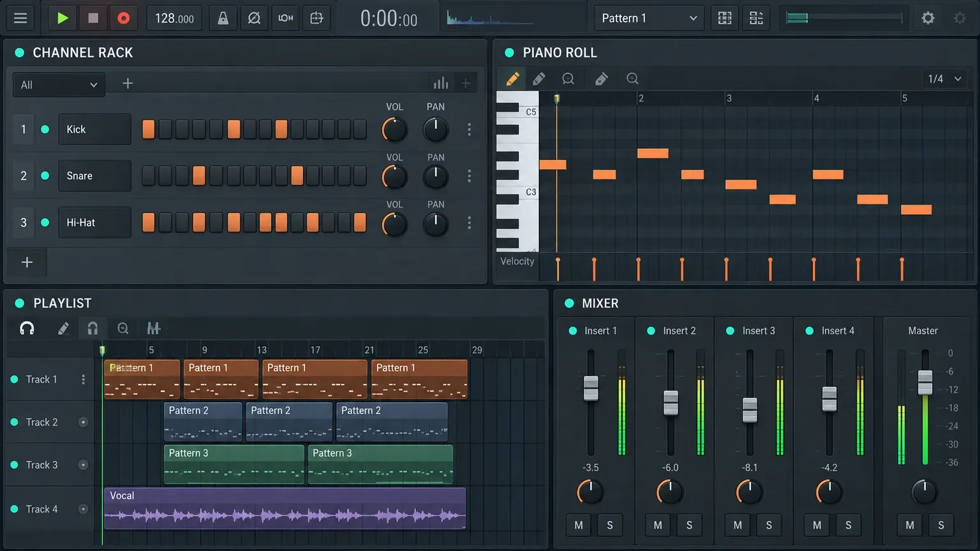
Task: Open the Track 1 three-dot options
Action: coord(83,379)
